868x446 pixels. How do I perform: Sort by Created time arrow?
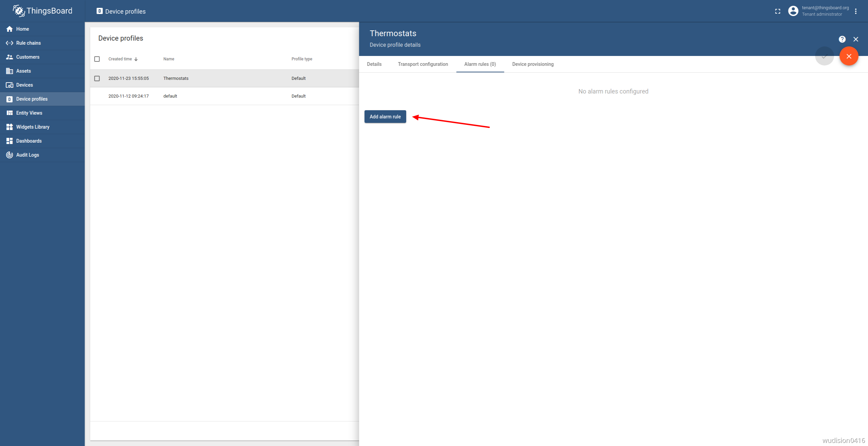tap(136, 59)
